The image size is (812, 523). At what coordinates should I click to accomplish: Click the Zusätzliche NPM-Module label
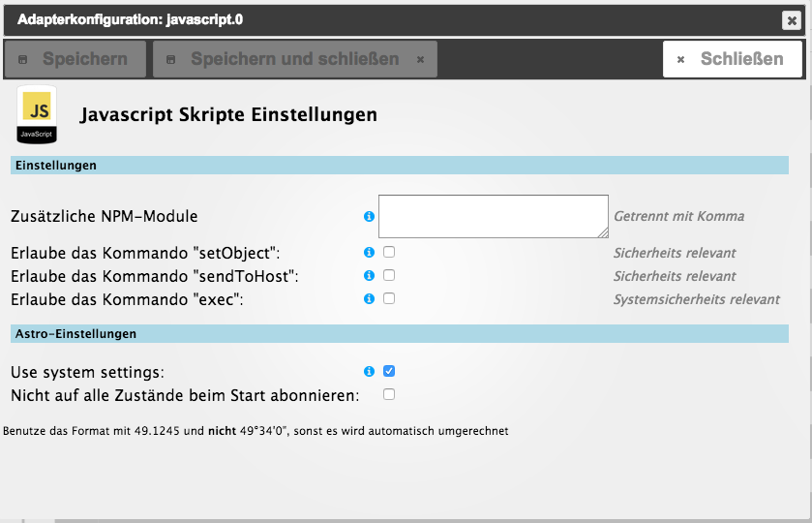click(105, 216)
